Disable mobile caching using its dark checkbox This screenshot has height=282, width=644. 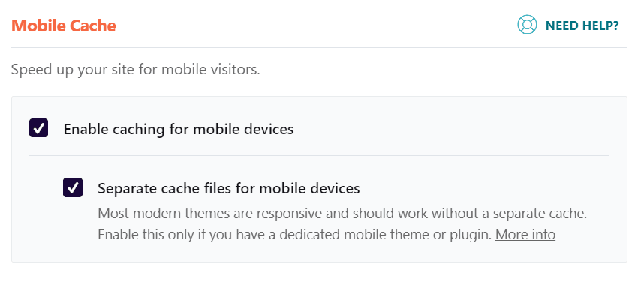click(x=38, y=128)
